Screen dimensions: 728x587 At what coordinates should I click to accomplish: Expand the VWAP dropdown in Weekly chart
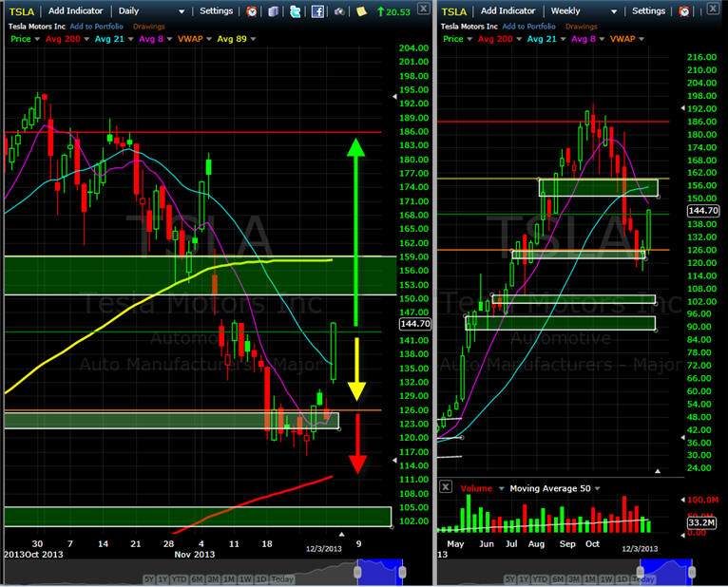(x=642, y=40)
